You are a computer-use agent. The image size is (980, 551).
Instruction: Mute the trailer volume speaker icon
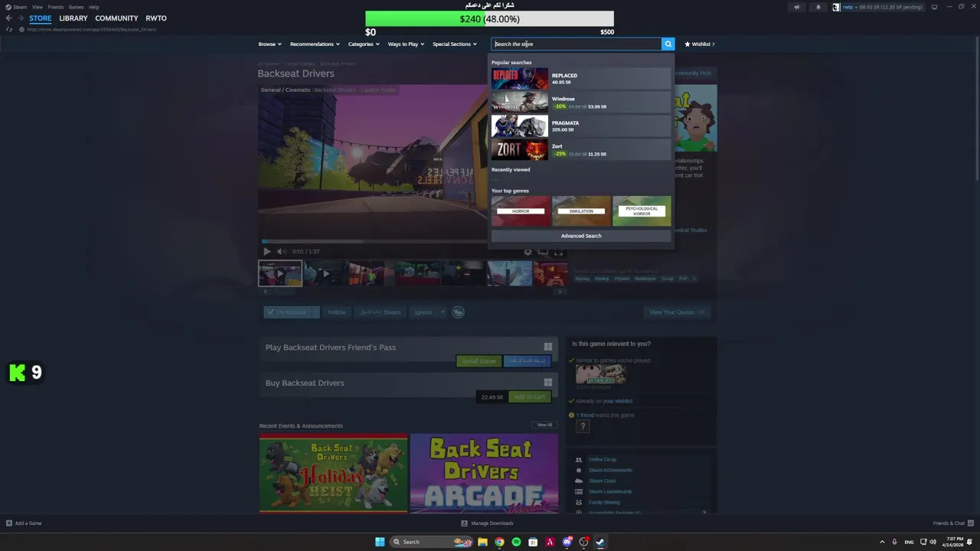(281, 251)
